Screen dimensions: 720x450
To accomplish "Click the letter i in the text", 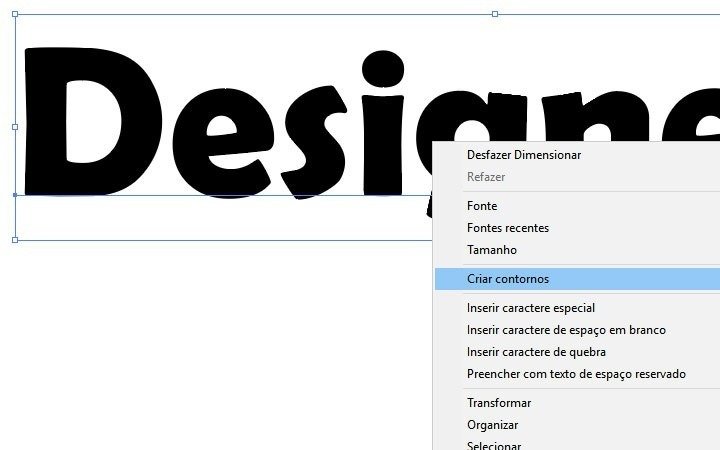I will (382, 123).
